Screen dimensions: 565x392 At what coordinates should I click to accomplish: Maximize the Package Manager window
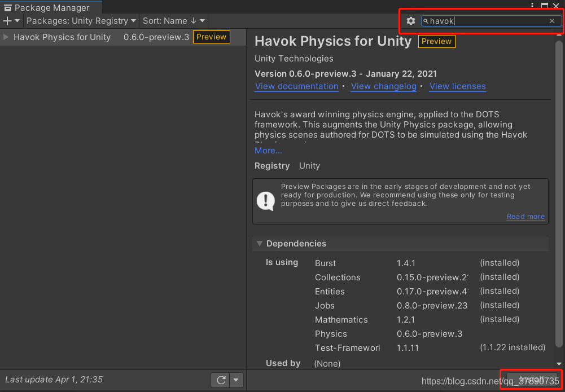pyautogui.click(x=545, y=6)
